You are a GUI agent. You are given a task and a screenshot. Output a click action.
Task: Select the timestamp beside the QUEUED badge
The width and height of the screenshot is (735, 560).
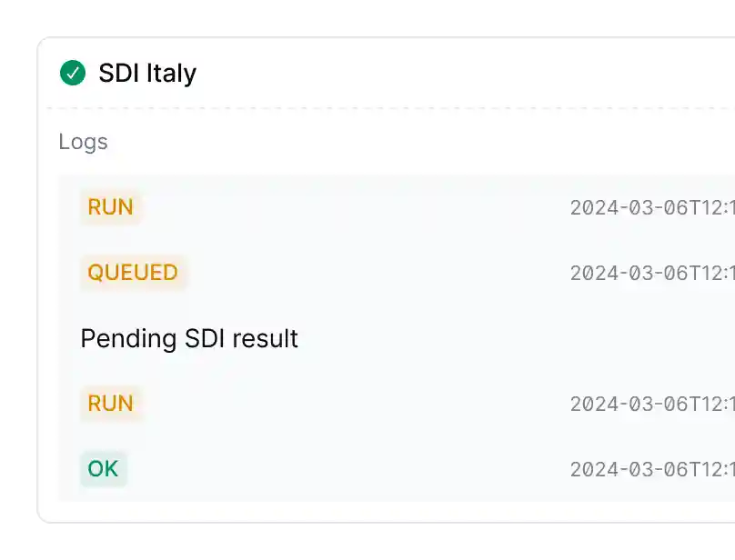click(x=651, y=274)
